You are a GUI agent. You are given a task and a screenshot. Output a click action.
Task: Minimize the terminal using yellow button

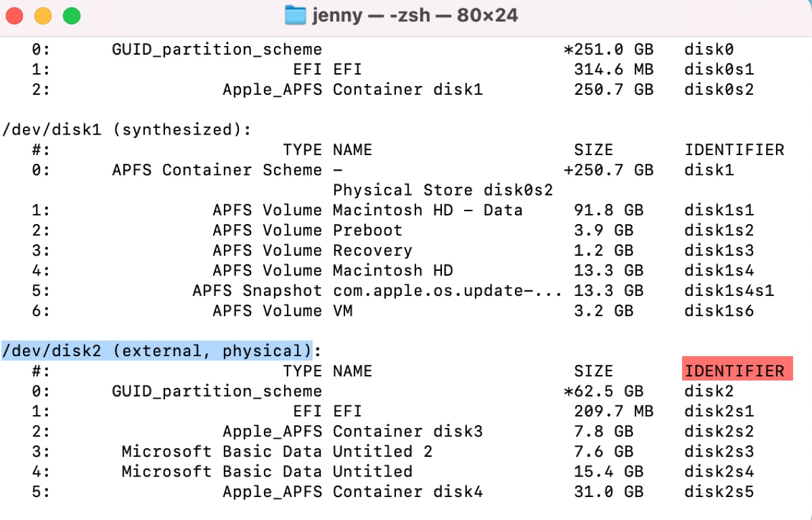(43, 16)
